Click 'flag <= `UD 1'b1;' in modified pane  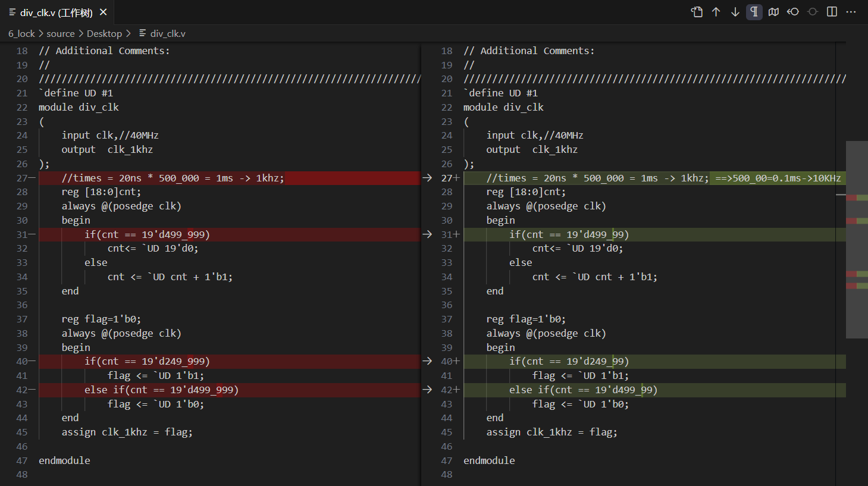(x=581, y=375)
